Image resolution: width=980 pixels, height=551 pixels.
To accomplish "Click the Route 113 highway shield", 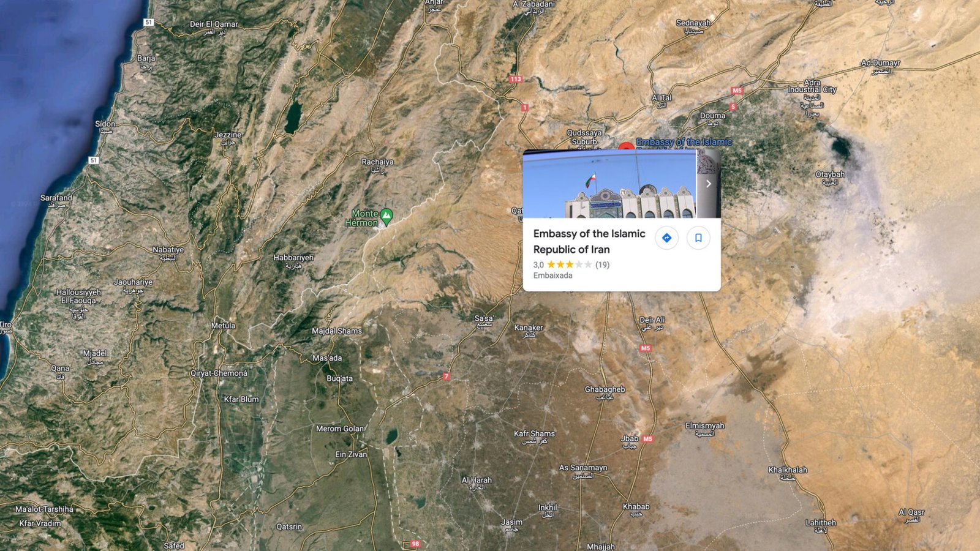I will (516, 79).
